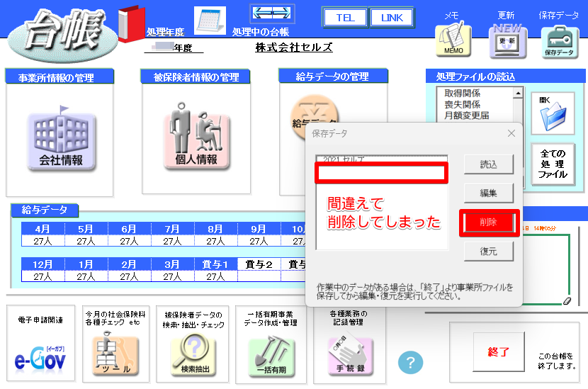Open the 保存データ safe icon
The height and width of the screenshot is (389, 588).
coord(559,42)
